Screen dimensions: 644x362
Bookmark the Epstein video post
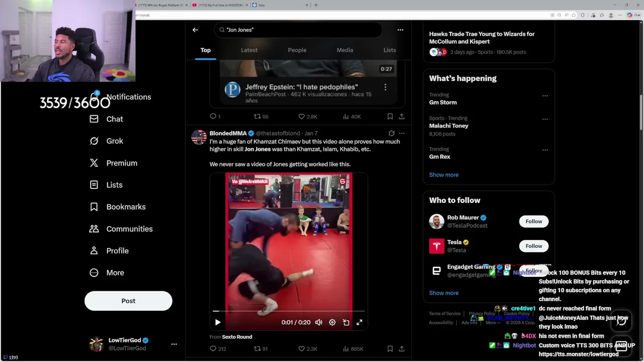click(390, 116)
